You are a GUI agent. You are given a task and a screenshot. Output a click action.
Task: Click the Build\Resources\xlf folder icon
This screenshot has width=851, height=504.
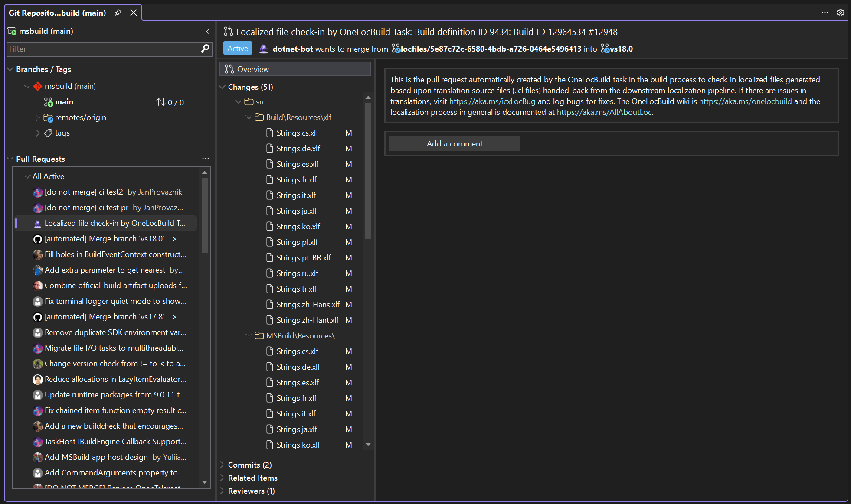point(259,117)
